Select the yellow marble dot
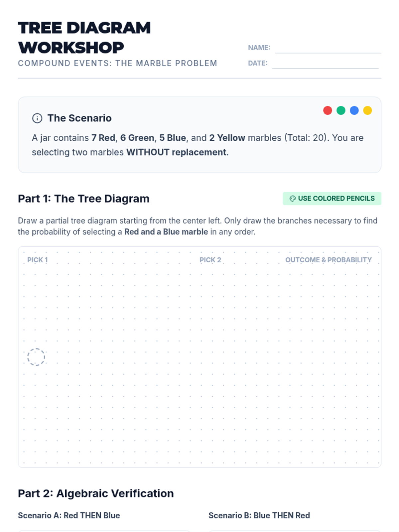 (x=367, y=110)
